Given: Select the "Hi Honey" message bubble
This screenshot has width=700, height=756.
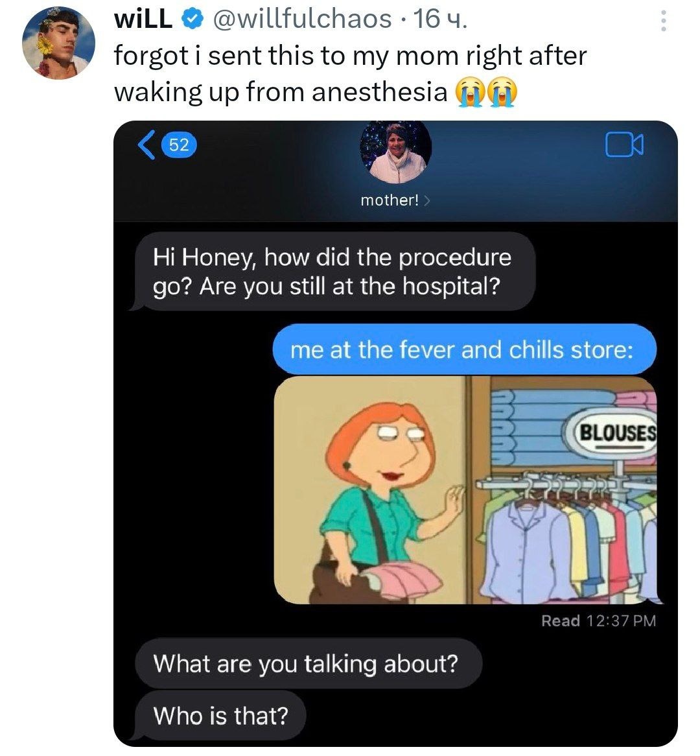Looking at the screenshot, I should [x=334, y=272].
